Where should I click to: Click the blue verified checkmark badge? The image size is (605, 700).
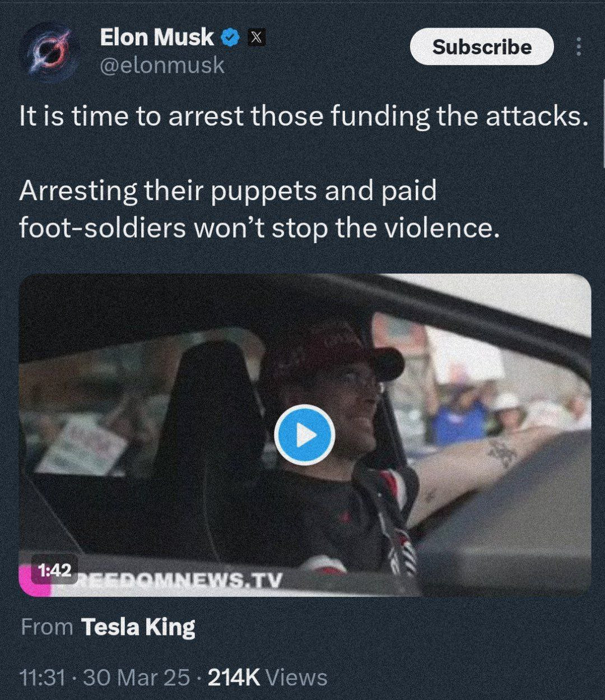coord(230,38)
